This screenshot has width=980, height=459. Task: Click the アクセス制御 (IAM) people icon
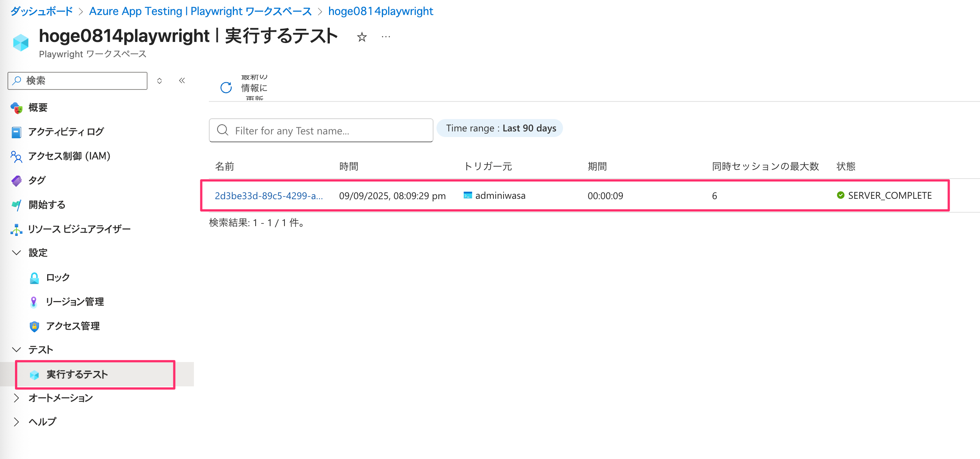(16, 156)
